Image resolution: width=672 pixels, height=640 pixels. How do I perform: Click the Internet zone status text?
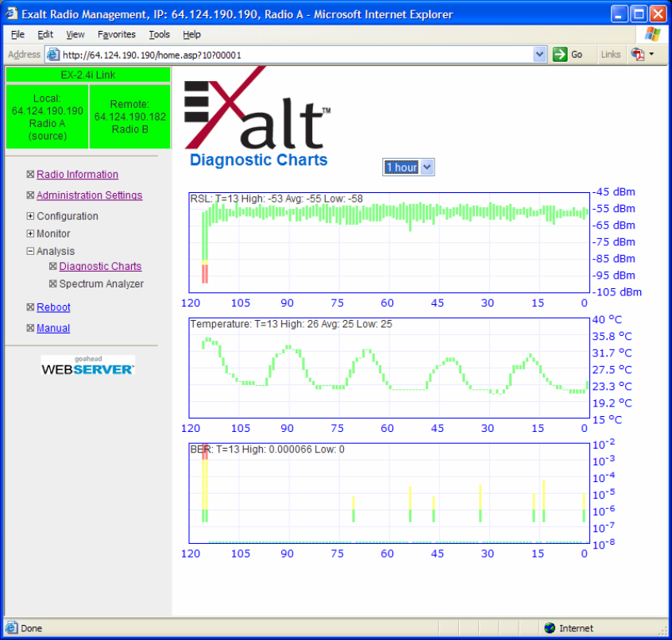coord(576,628)
